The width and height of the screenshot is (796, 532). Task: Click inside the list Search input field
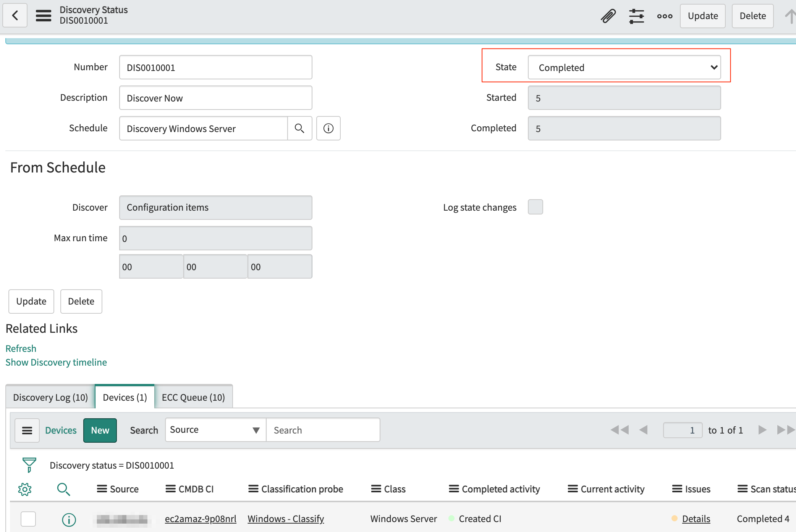pyautogui.click(x=323, y=430)
